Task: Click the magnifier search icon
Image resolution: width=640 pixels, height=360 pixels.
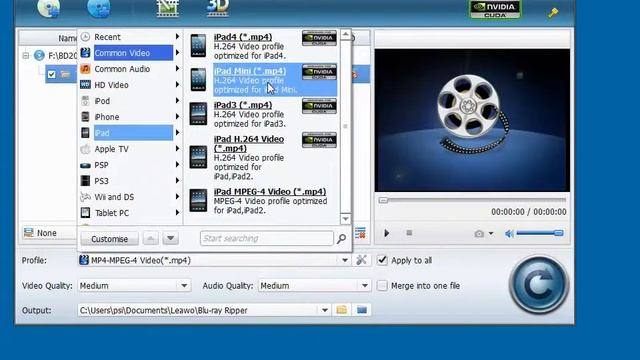Action: (x=342, y=239)
